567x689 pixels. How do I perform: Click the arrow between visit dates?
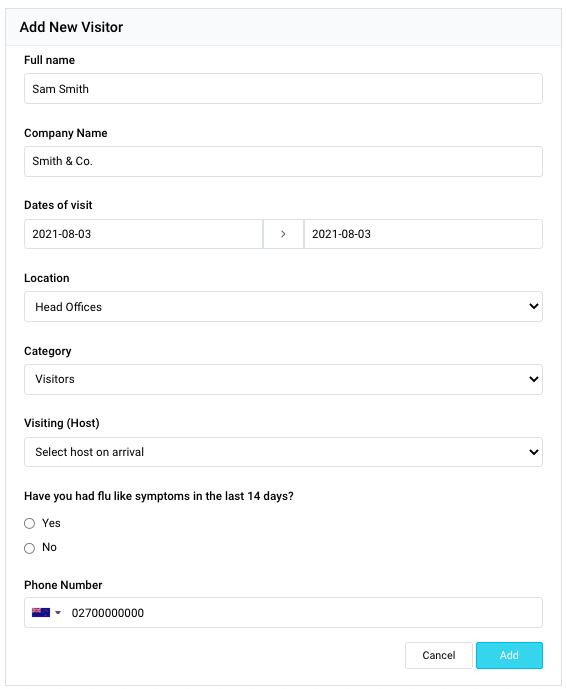[x=283, y=234]
